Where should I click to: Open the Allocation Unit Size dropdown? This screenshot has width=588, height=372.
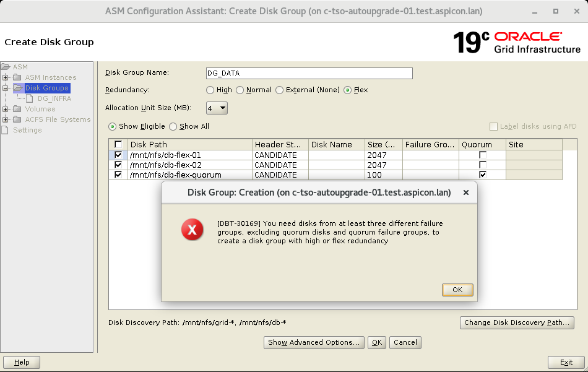pyautogui.click(x=217, y=108)
